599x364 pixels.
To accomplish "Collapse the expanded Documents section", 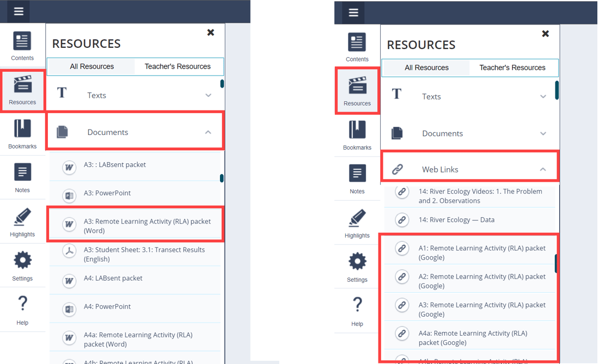I will tap(208, 132).
